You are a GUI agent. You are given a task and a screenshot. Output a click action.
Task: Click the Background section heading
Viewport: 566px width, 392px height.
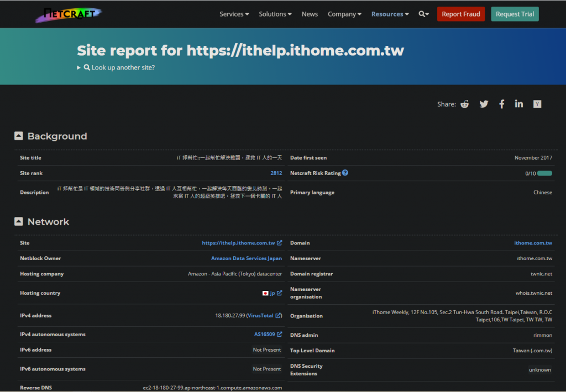click(x=57, y=136)
